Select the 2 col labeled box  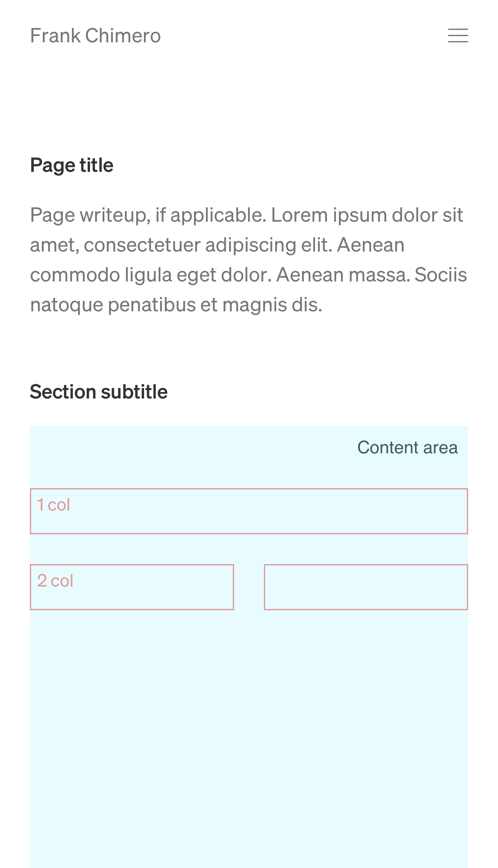(132, 587)
